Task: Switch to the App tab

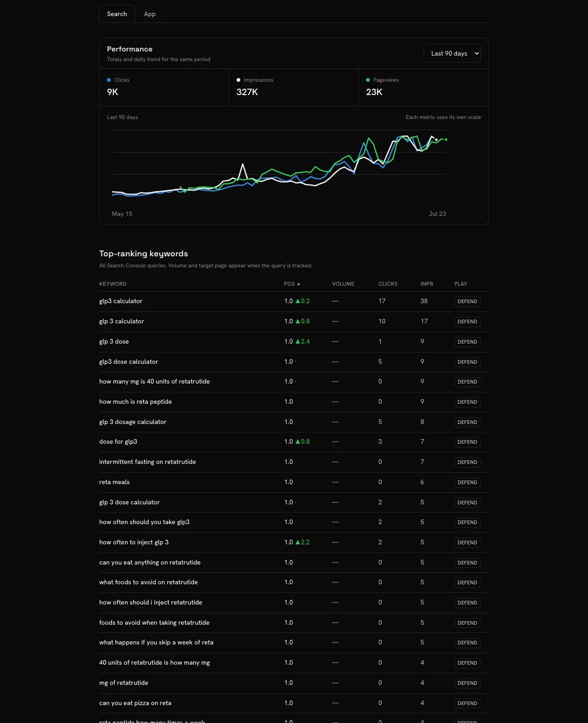Action: (150, 14)
